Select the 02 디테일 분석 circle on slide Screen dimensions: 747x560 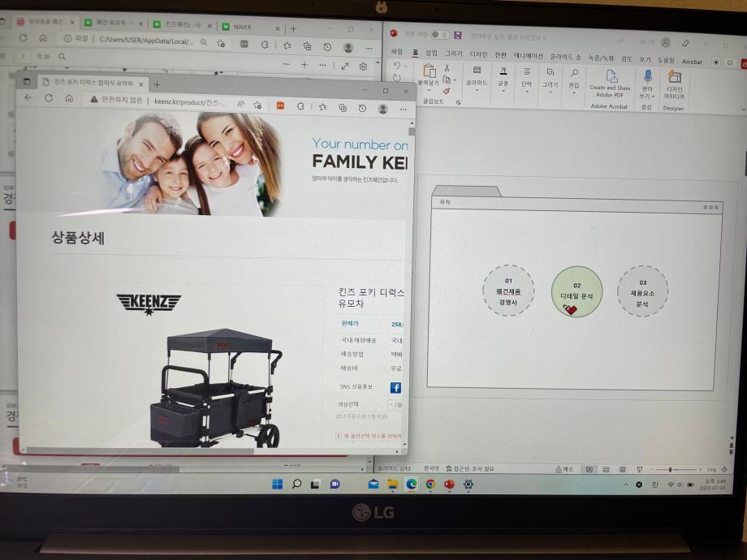[x=576, y=291]
